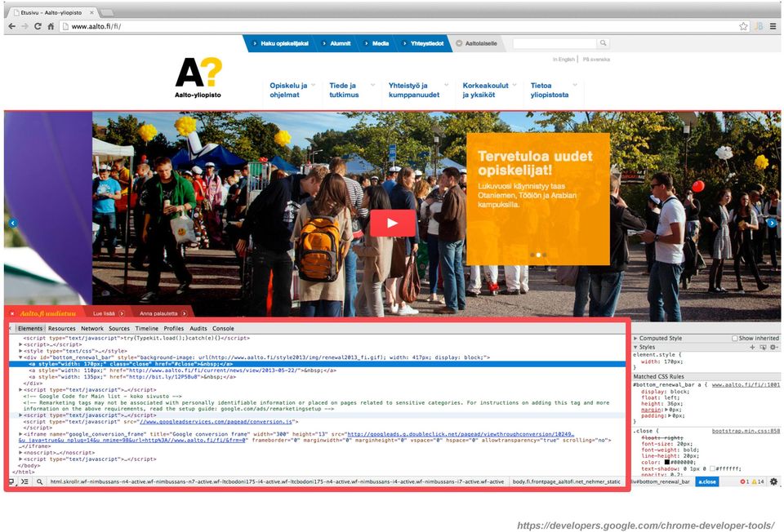Viewport: 784px width, 532px height.
Task: Switch site language via In English
Action: [563, 60]
